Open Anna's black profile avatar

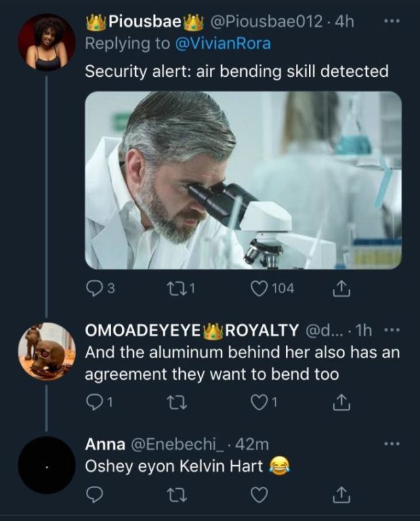[47, 464]
